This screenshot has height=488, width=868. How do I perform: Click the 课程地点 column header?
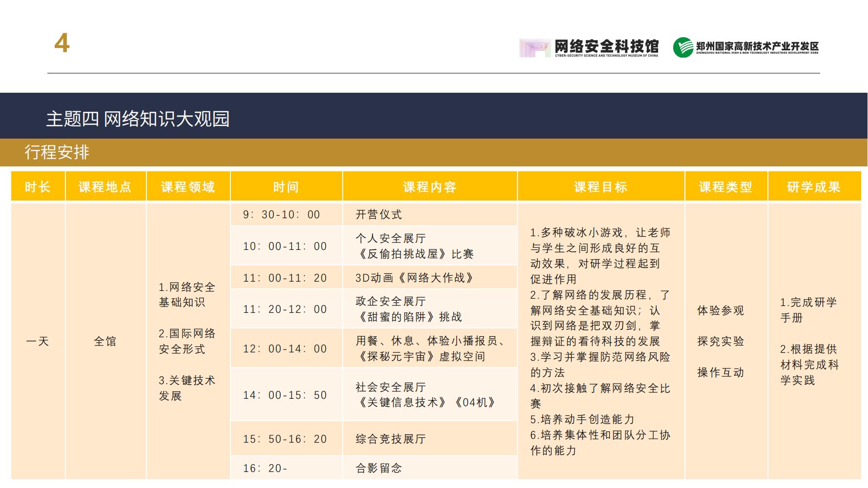click(x=105, y=186)
